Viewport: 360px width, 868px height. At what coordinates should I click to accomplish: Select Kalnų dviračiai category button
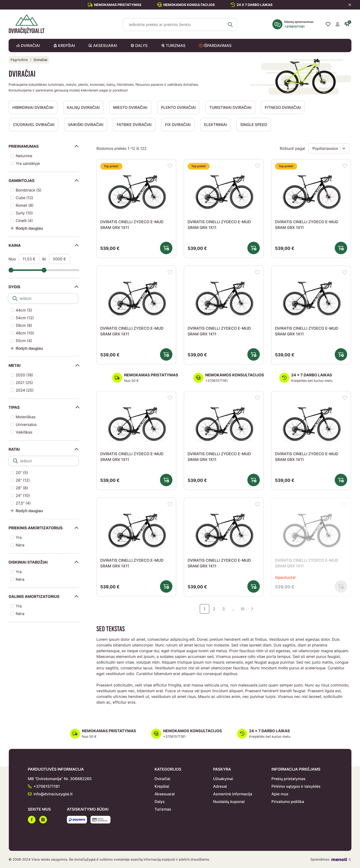point(83,107)
